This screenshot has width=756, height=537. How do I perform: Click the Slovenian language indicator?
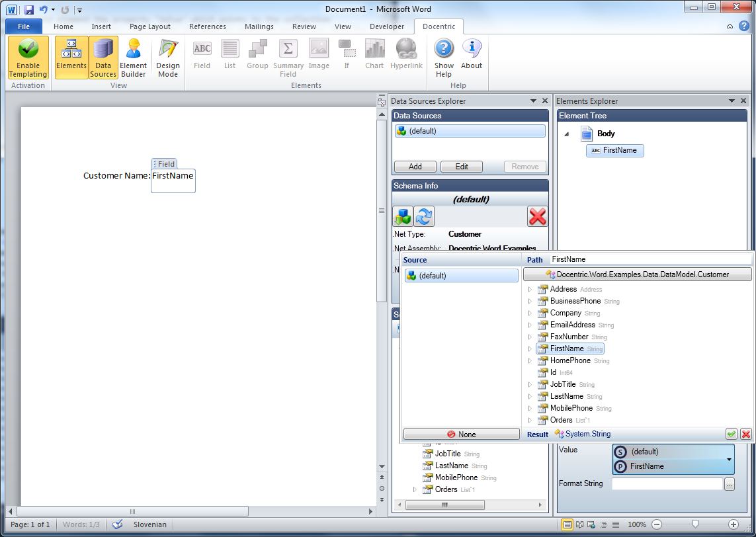coord(150,524)
